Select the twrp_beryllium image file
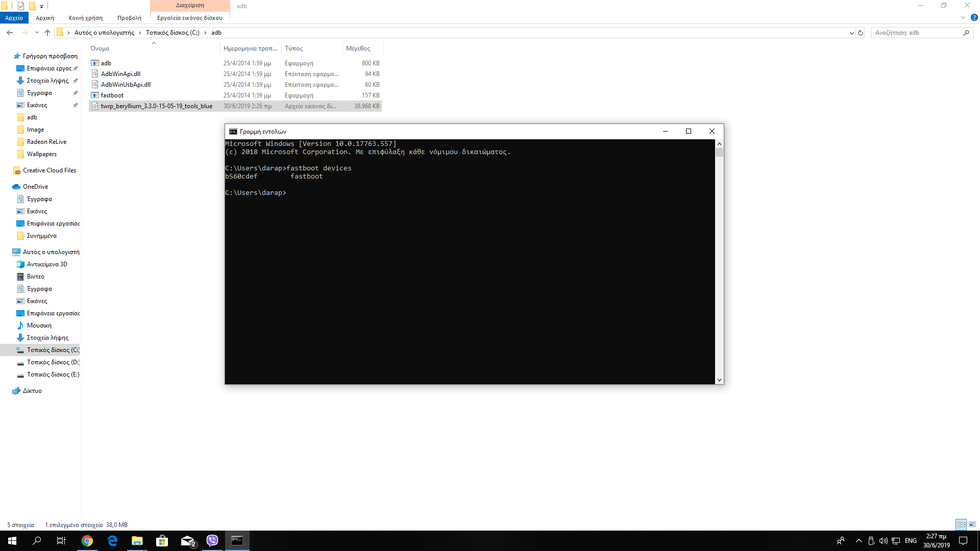Viewport: 980px width, 551px height. [x=156, y=106]
